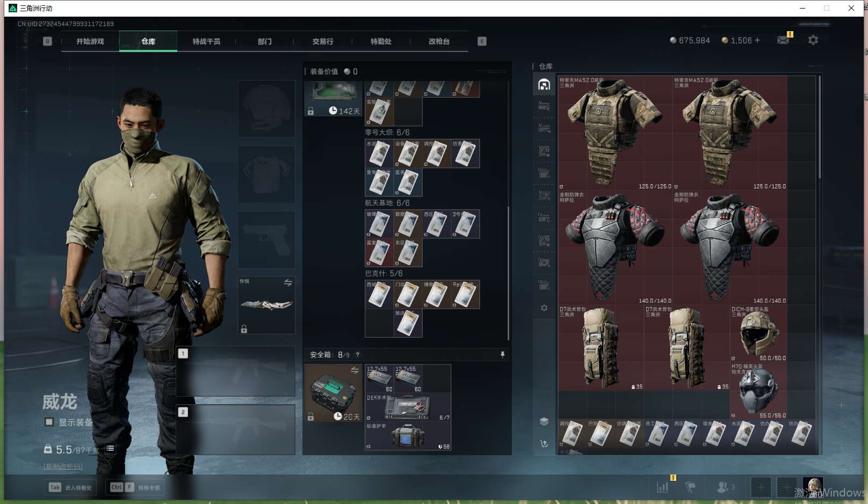Select 巴克什 key card starting with 博物
This screenshot has width=868, height=504.
click(x=437, y=295)
